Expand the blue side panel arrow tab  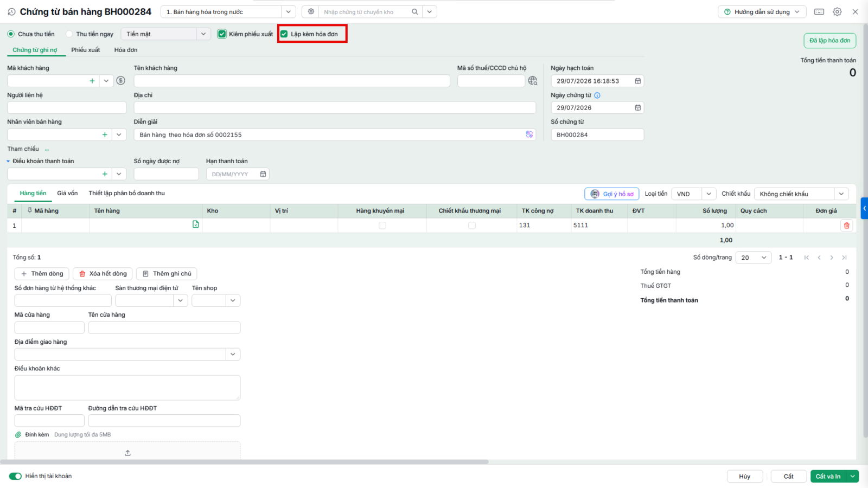tap(864, 208)
